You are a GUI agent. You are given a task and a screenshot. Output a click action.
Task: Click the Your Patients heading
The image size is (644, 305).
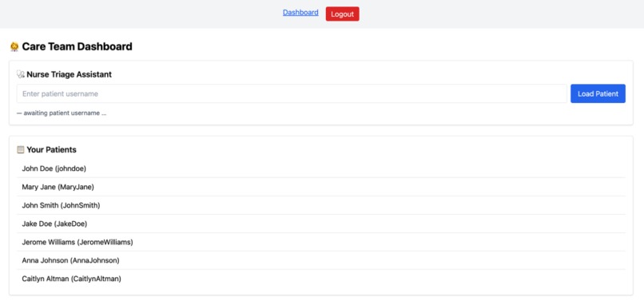tap(51, 149)
